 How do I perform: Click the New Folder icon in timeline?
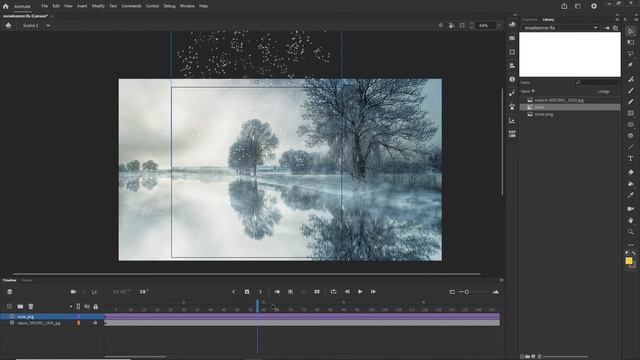tap(20, 307)
